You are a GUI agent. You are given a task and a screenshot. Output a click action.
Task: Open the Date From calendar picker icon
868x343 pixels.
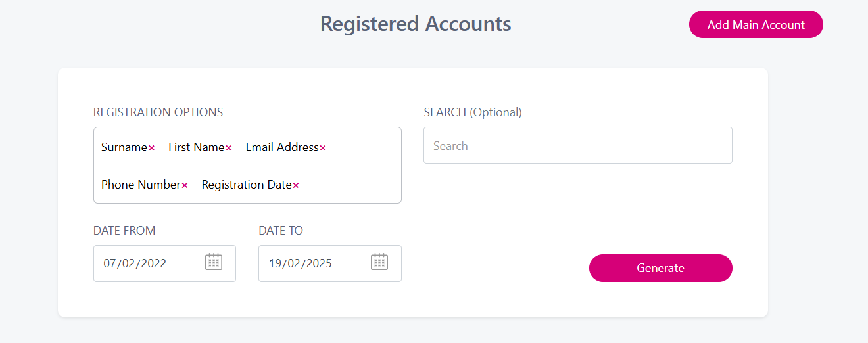214,262
